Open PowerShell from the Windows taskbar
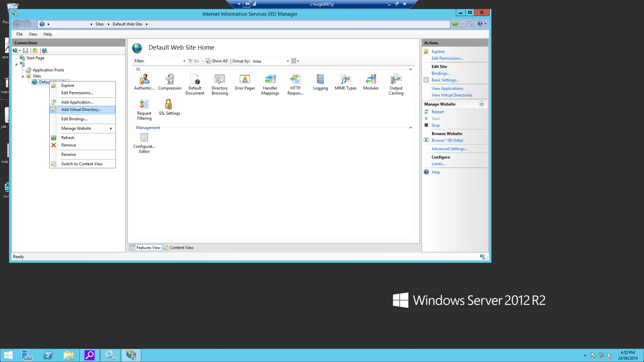The image size is (644, 362). (48, 355)
